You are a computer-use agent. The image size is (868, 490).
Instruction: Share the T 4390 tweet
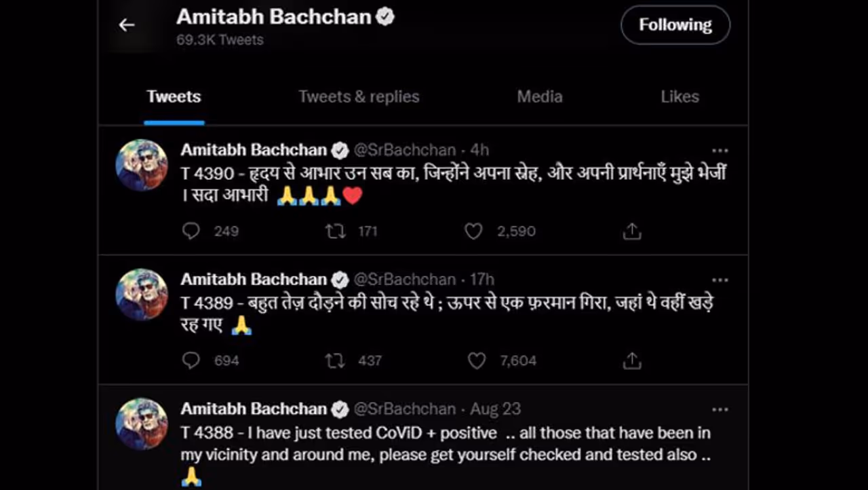pyautogui.click(x=631, y=231)
